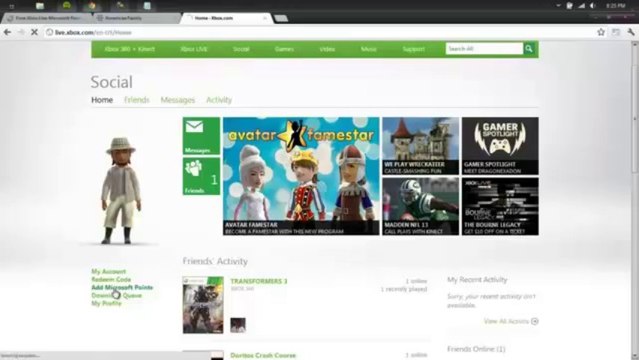Viewport: 639px width, 360px height.
Task: Click the system tray volume icon
Action: point(593,6)
